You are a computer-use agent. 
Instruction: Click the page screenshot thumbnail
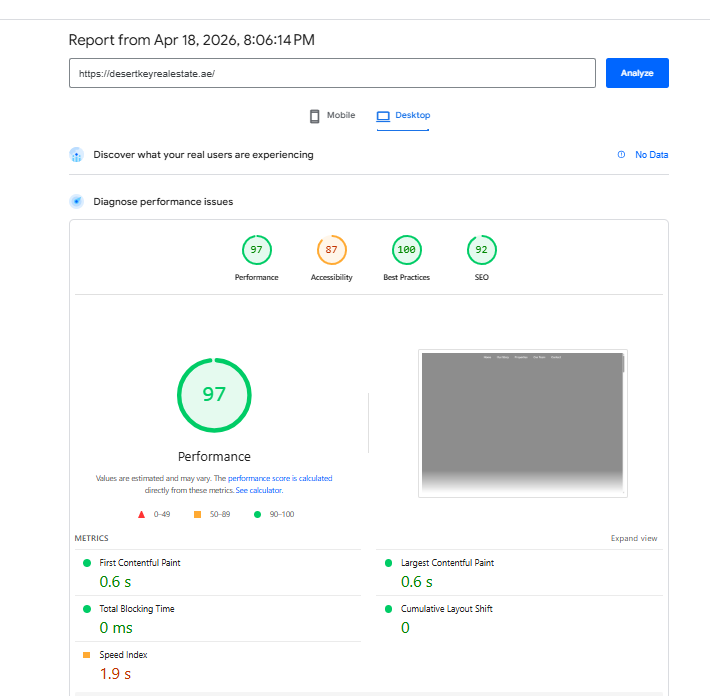(522, 422)
